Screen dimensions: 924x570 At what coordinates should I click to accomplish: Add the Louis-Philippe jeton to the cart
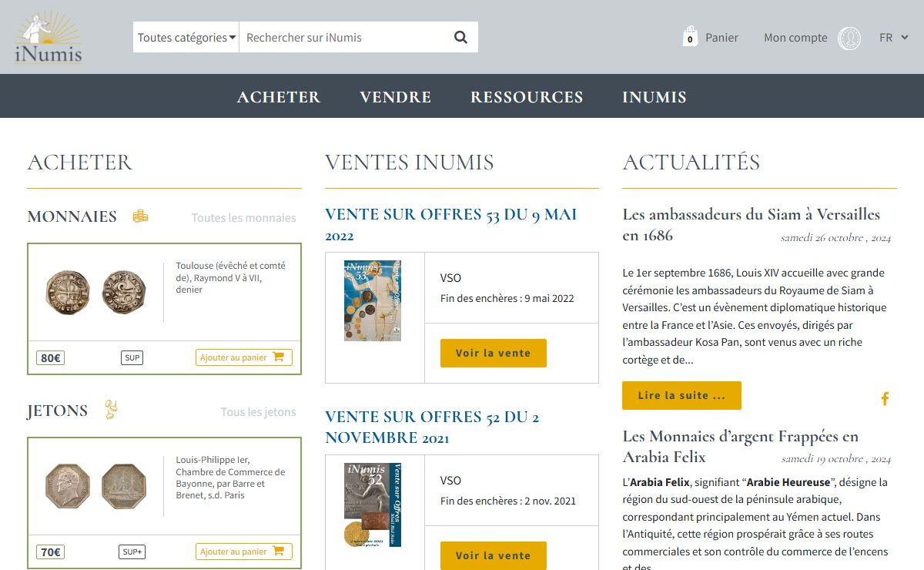(243, 552)
